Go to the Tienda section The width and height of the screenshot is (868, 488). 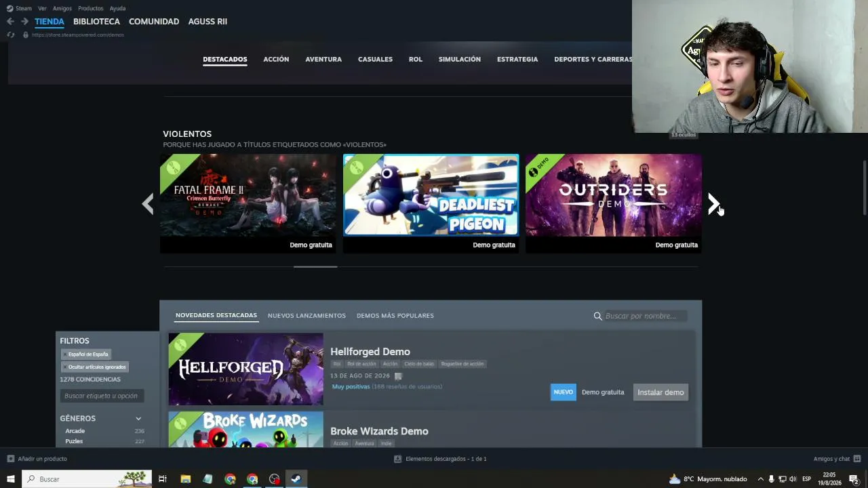point(50,22)
